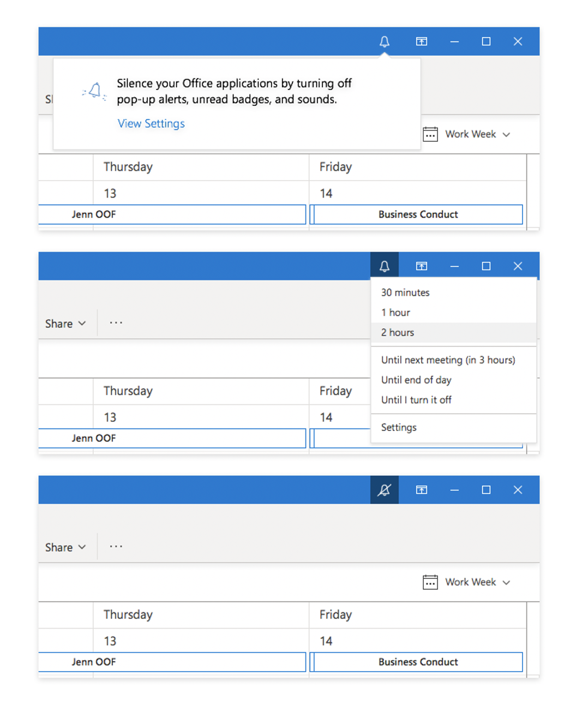Choose Until end of day from the menu
The image size is (588, 717).
(416, 380)
